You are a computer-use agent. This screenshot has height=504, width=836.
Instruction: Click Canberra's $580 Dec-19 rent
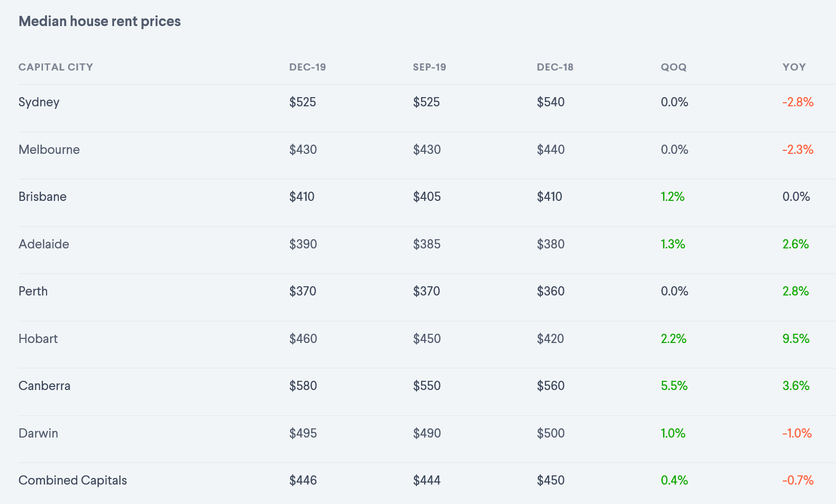[303, 386]
